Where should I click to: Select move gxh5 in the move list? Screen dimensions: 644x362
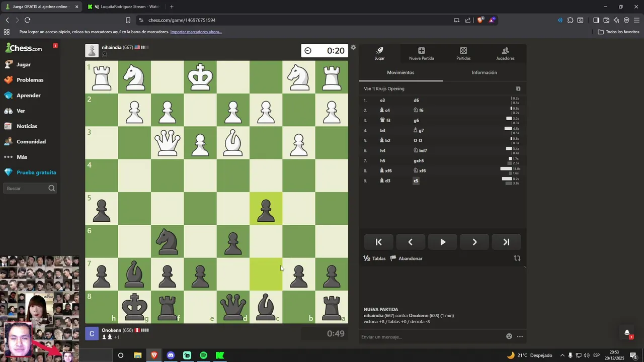pyautogui.click(x=419, y=160)
